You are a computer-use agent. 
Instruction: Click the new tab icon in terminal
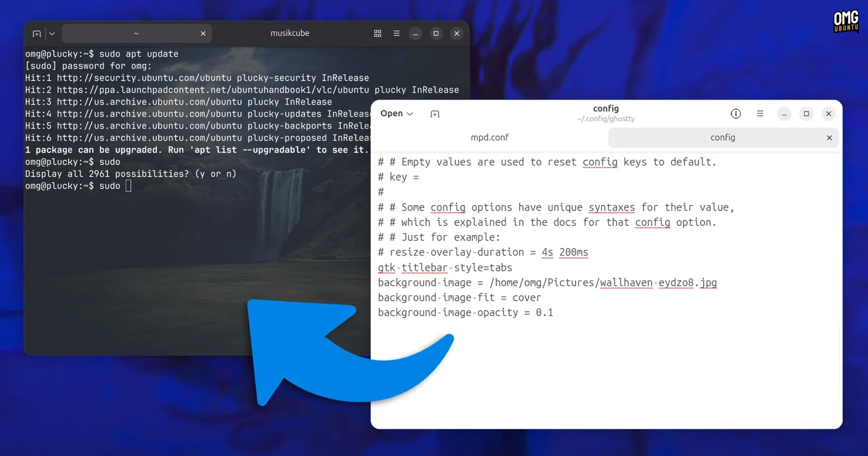37,33
